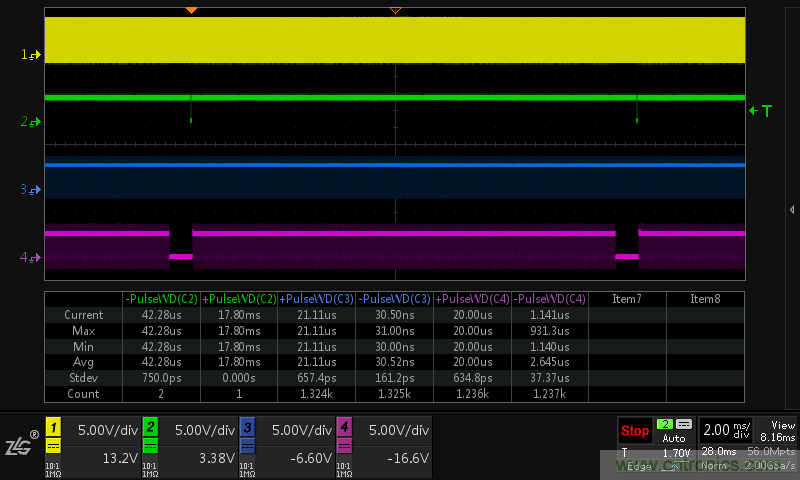The image size is (800, 480).
Task: Select the purple channel 4 badge
Action: (344, 427)
